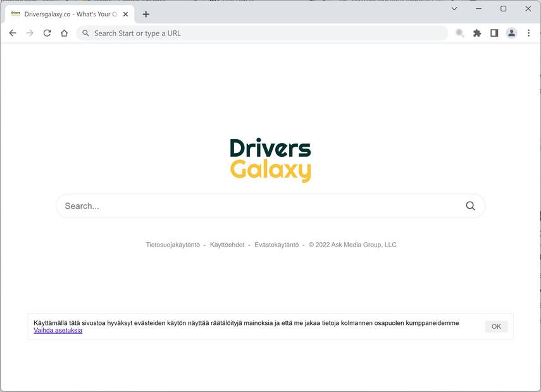
Task: Close the browser window
Action: [528, 9]
